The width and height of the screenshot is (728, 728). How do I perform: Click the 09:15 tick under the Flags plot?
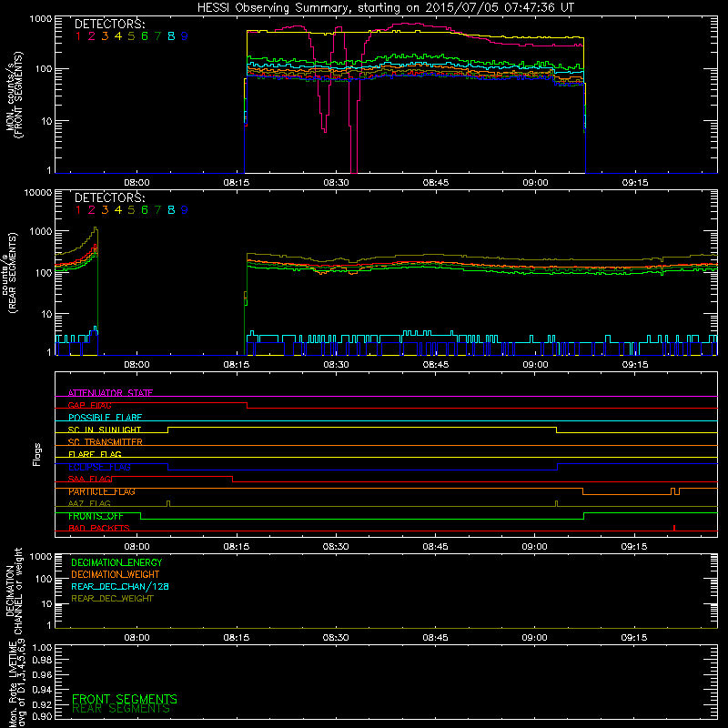[x=634, y=547]
